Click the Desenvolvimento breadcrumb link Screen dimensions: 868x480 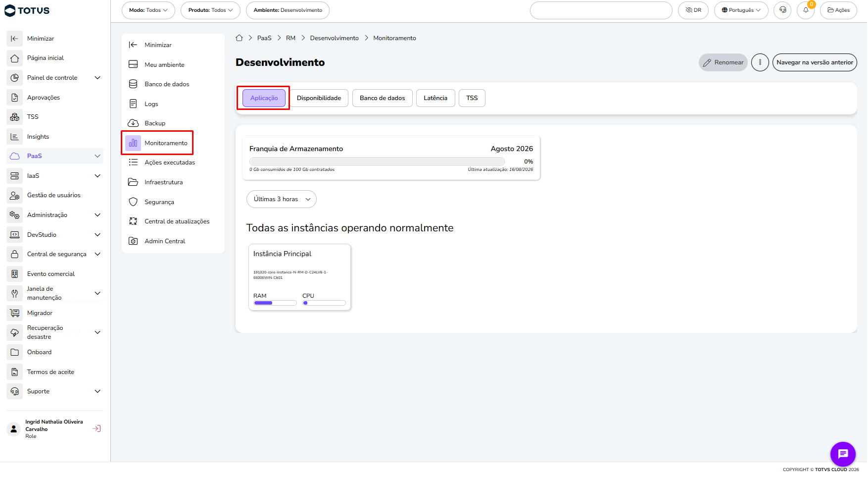(x=335, y=38)
